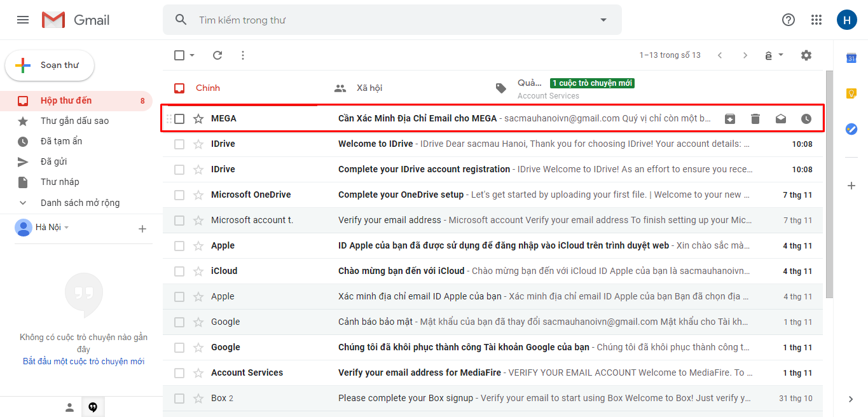
Task: Click the inbox vertical scrollbar
Action: pyautogui.click(x=829, y=184)
